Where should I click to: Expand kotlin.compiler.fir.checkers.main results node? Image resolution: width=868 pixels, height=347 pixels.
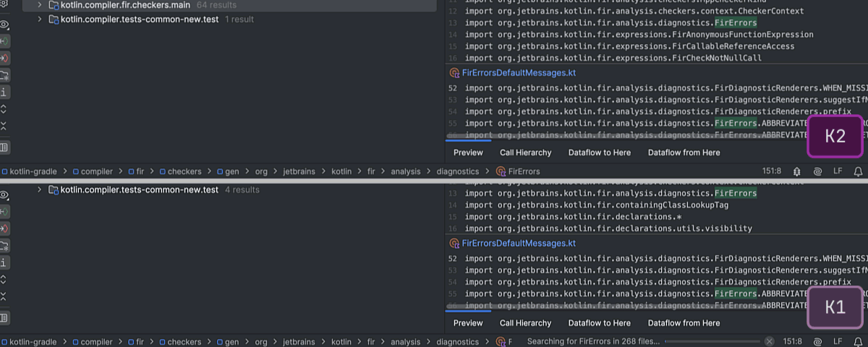click(39, 5)
